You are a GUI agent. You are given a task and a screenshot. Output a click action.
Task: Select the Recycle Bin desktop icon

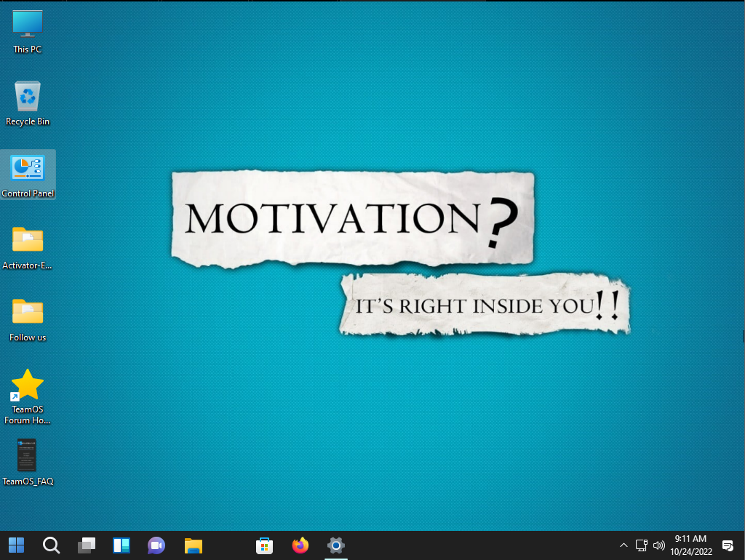pyautogui.click(x=27, y=103)
